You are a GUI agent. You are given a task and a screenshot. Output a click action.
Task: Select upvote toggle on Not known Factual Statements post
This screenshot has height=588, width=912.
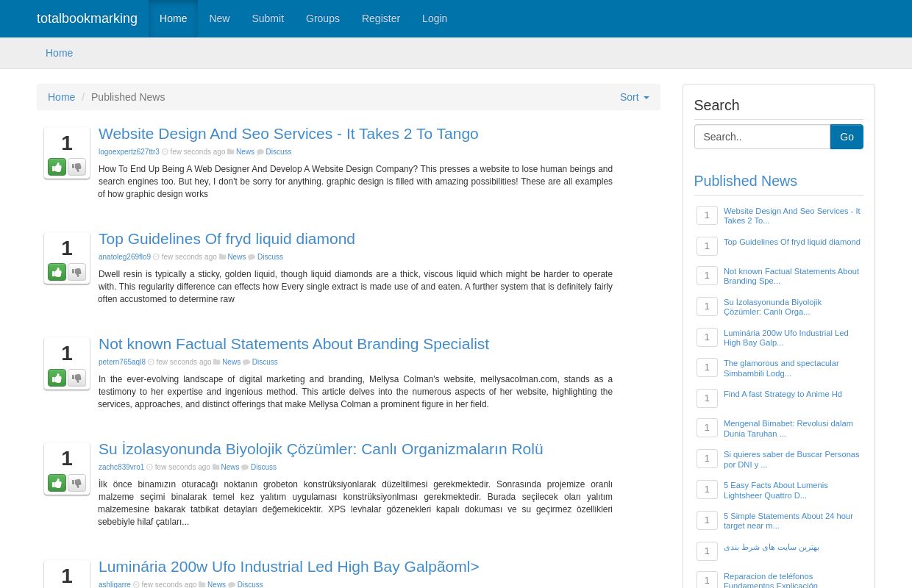coord(57,378)
